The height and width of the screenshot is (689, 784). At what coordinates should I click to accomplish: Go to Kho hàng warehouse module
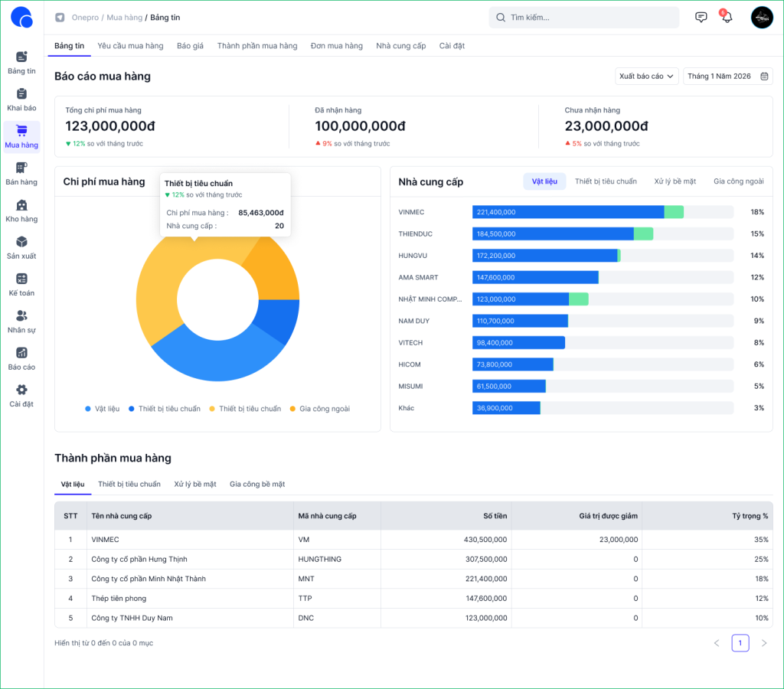[x=21, y=211]
